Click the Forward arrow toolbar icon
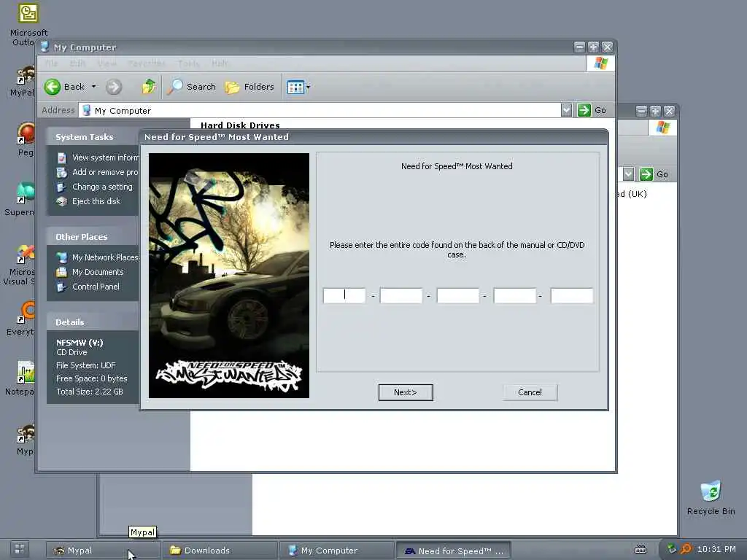Viewport: 747px width, 560px height. coord(113,87)
